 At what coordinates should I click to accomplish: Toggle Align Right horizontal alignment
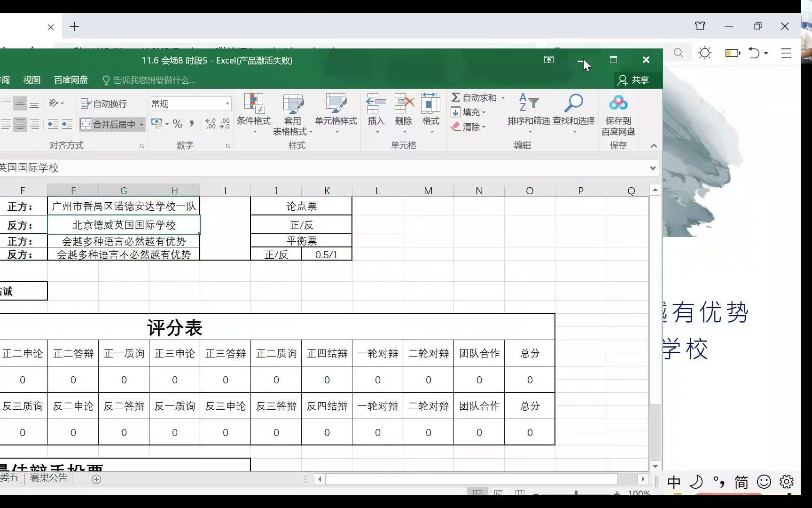click(34, 124)
